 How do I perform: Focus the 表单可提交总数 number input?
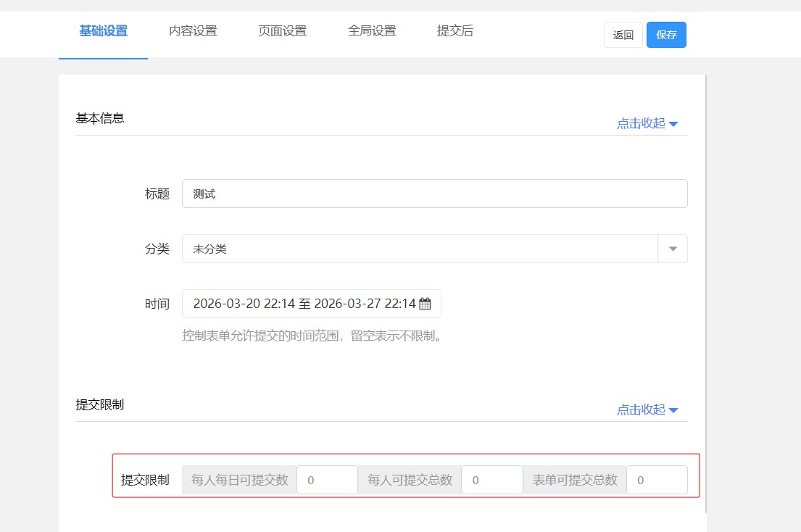[x=656, y=480]
